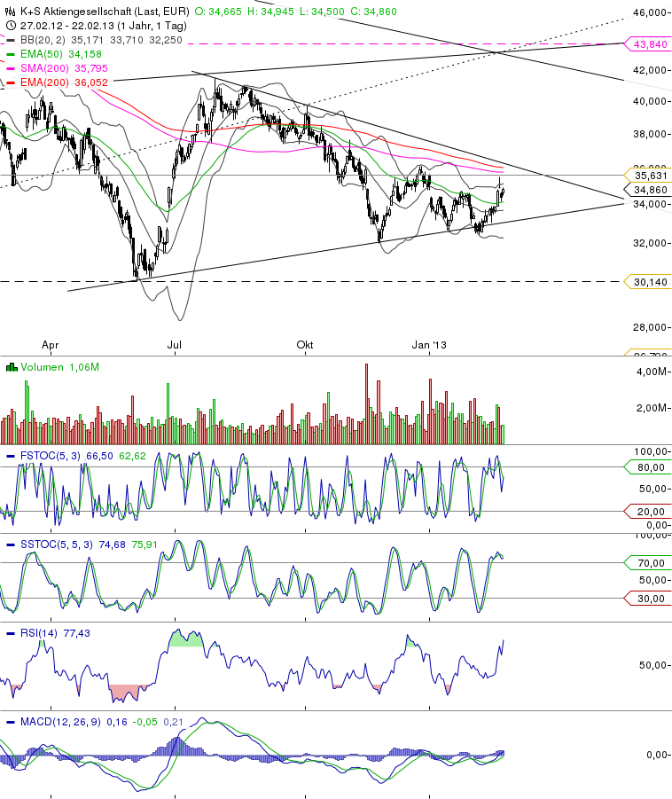Click the K+S Aktiengesellschaft chart title
672x799 pixels.
tap(105, 12)
